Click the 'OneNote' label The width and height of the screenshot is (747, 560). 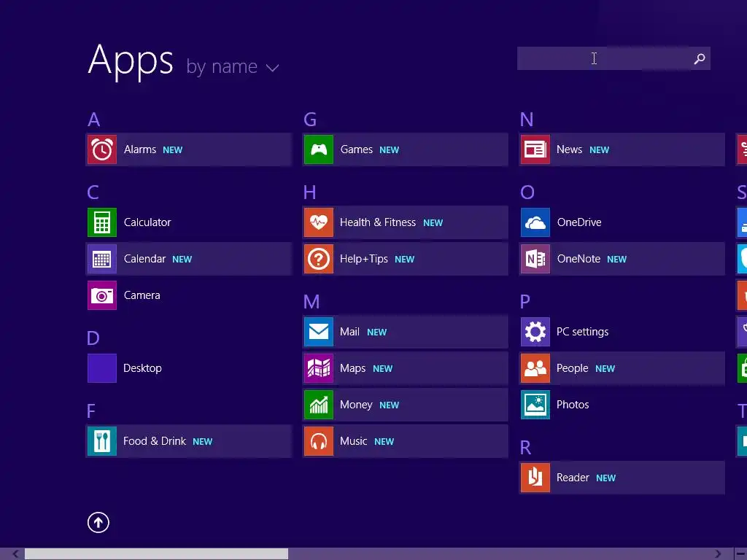578,259
